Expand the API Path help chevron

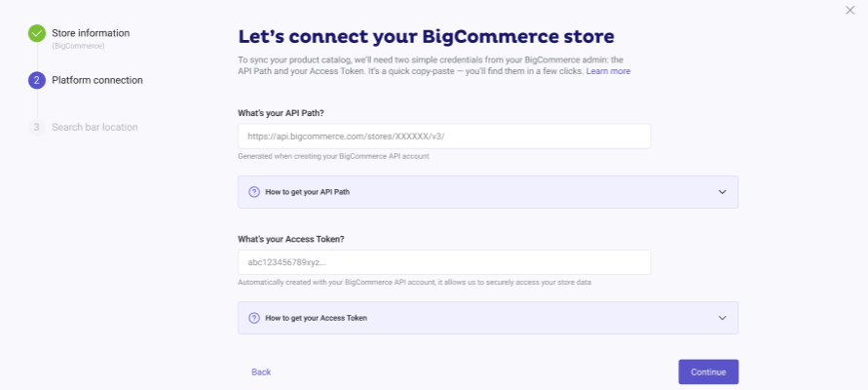click(x=722, y=192)
